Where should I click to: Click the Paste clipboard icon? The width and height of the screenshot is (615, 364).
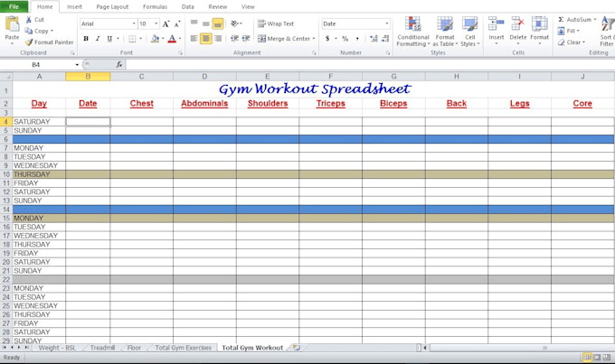point(12,24)
